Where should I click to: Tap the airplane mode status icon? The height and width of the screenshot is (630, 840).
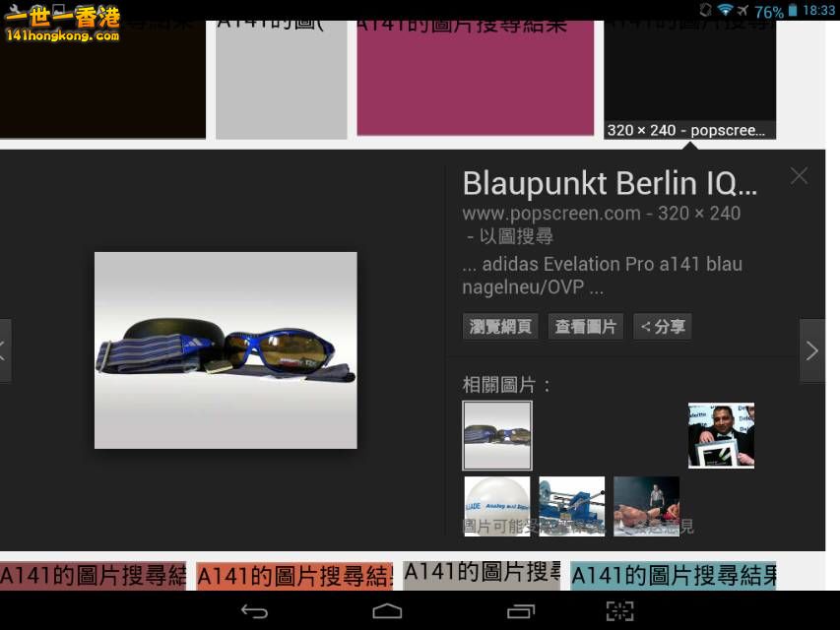pos(743,10)
